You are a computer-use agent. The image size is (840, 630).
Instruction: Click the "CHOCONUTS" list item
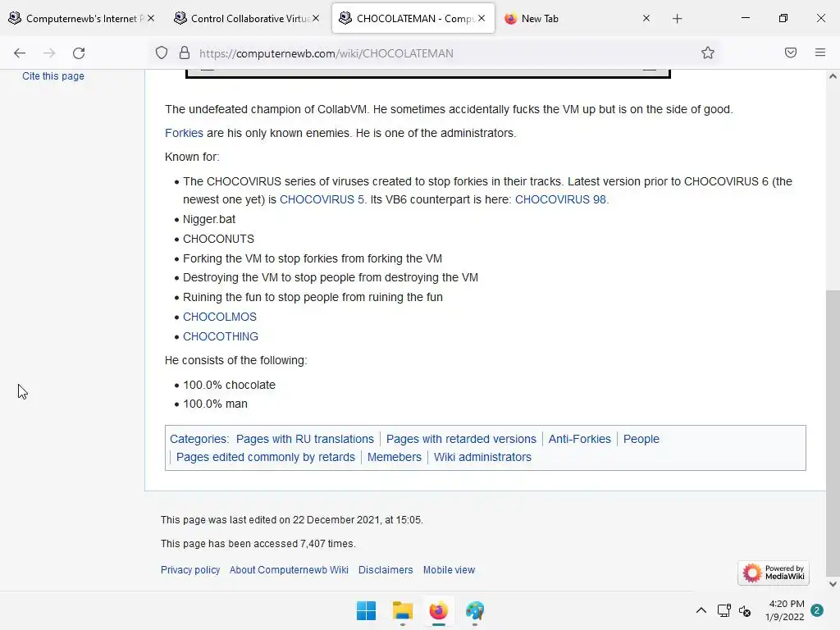point(218,239)
